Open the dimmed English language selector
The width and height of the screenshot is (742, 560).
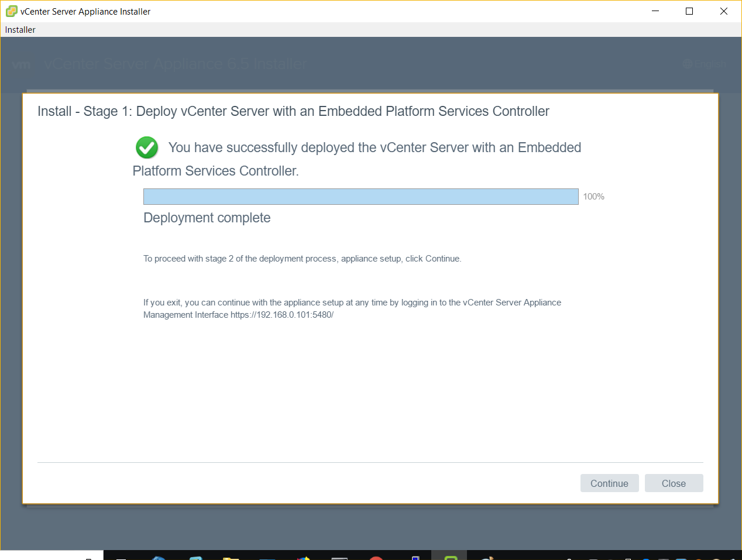point(705,64)
